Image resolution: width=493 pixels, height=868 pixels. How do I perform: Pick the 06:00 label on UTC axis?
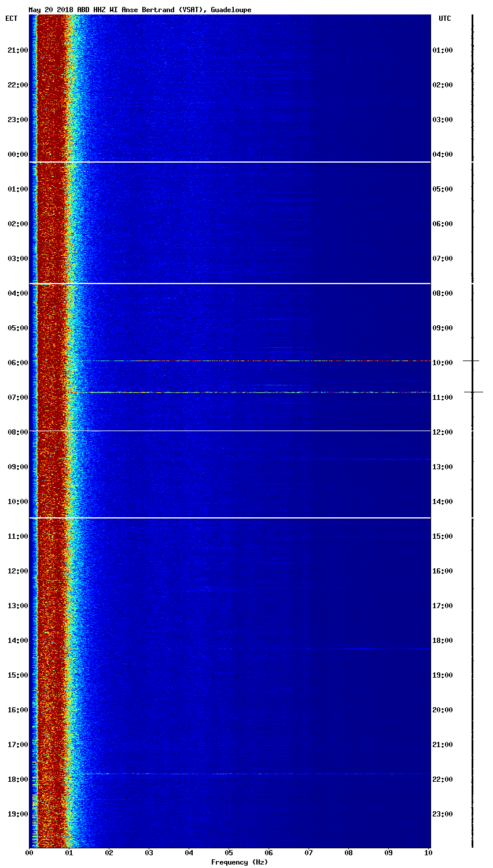point(443,224)
